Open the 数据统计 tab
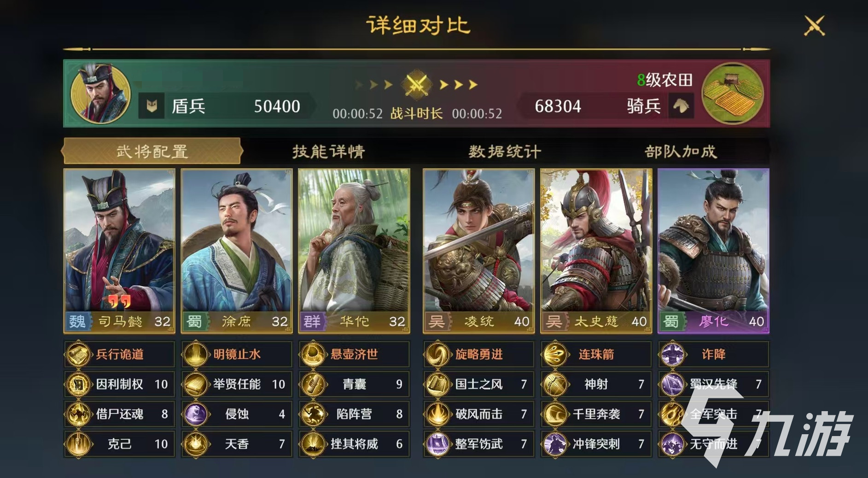Image resolution: width=868 pixels, height=478 pixels. tap(505, 151)
